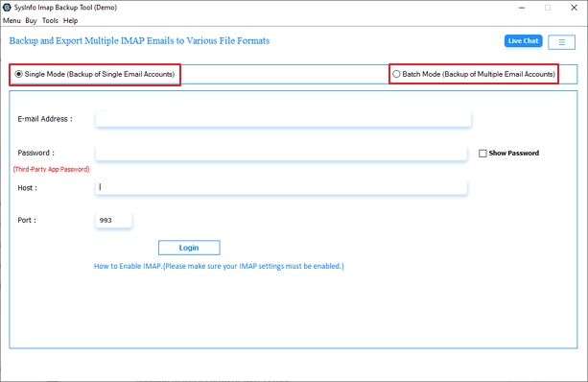This screenshot has height=382, width=588.
Task: Focus the Password input field
Action: 281,154
